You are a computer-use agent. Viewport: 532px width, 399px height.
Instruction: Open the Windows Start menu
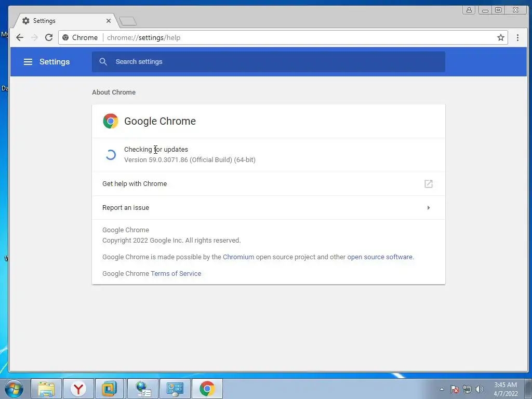14,389
